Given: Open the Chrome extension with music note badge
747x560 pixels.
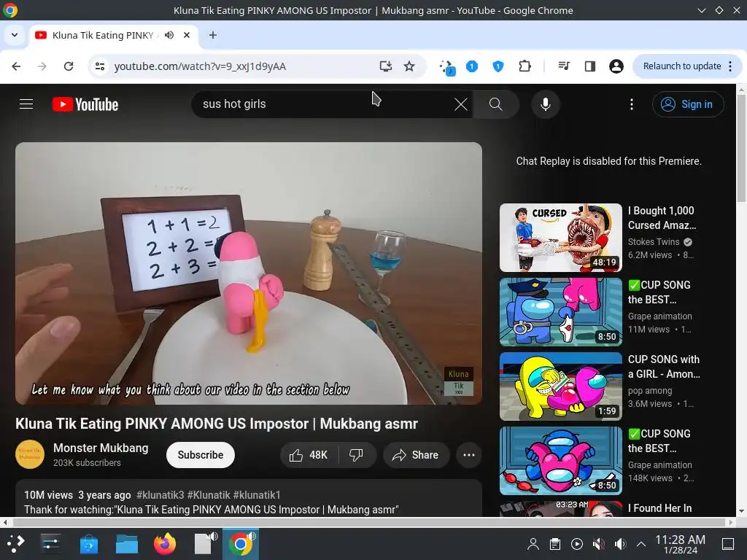Looking at the screenshot, I should pyautogui.click(x=447, y=67).
